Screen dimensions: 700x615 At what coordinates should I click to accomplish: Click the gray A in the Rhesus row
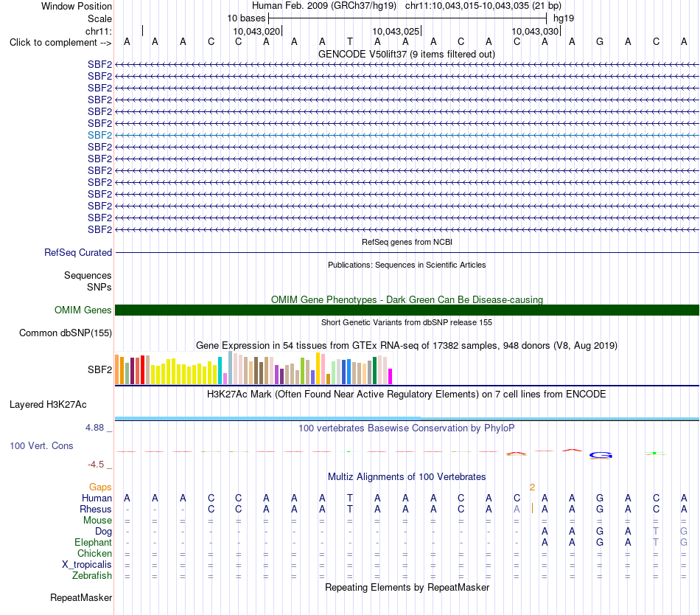517,509
